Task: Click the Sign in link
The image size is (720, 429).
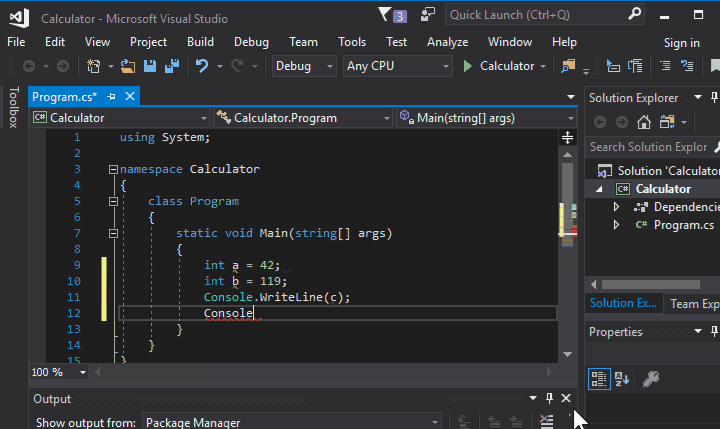Action: 681,43
